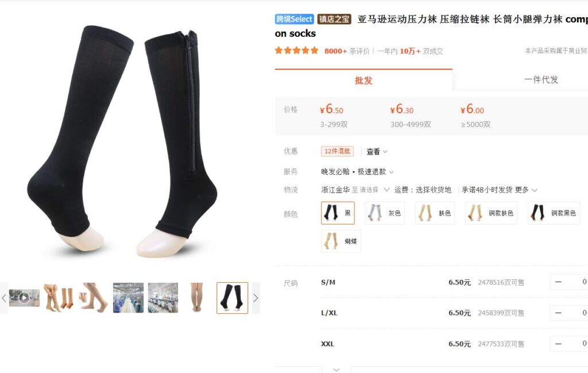Switch to the 一件代发 tab
This screenshot has height=373, width=588.
541,79
